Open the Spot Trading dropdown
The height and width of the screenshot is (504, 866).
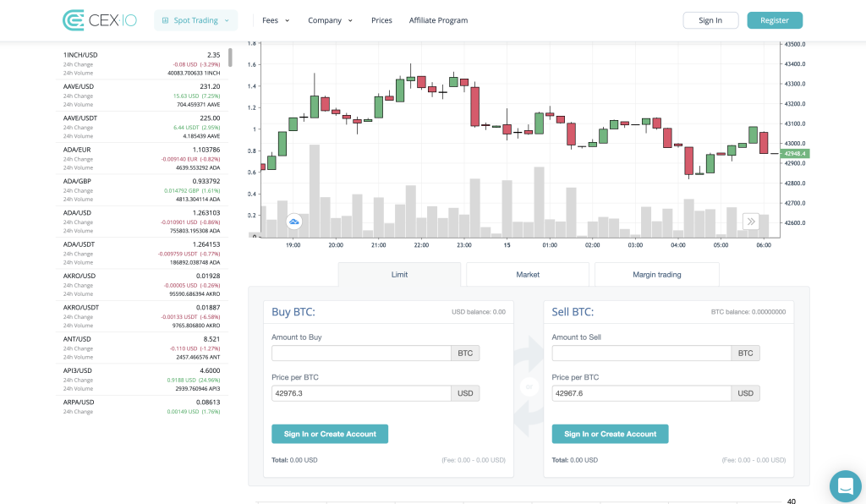click(196, 20)
